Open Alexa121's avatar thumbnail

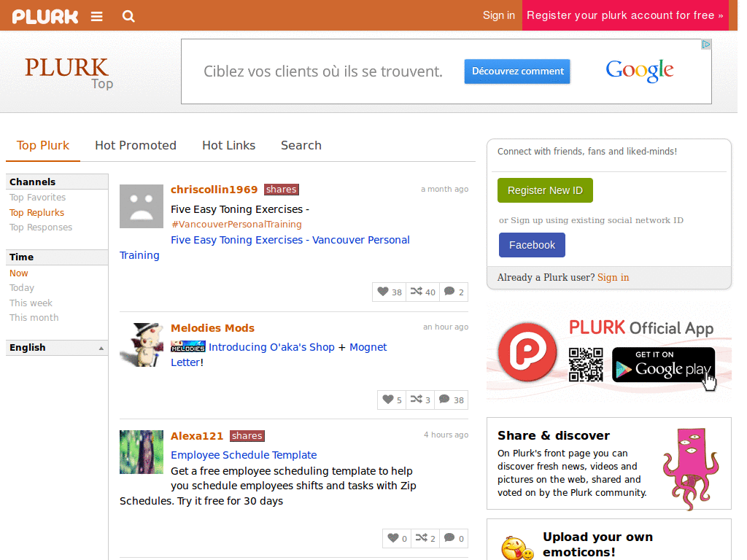pos(142,452)
